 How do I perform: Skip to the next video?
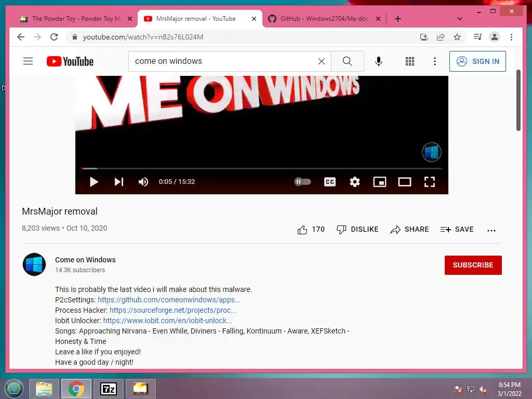pos(119,182)
